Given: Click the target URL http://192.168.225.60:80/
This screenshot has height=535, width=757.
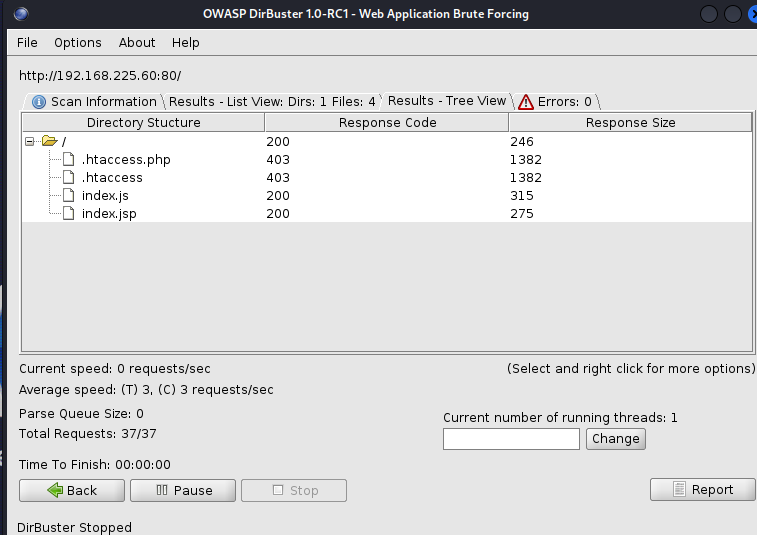Looking at the screenshot, I should point(100,76).
